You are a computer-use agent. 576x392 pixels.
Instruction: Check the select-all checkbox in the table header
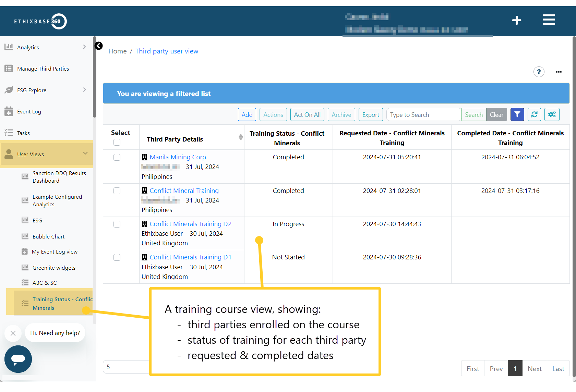117,142
